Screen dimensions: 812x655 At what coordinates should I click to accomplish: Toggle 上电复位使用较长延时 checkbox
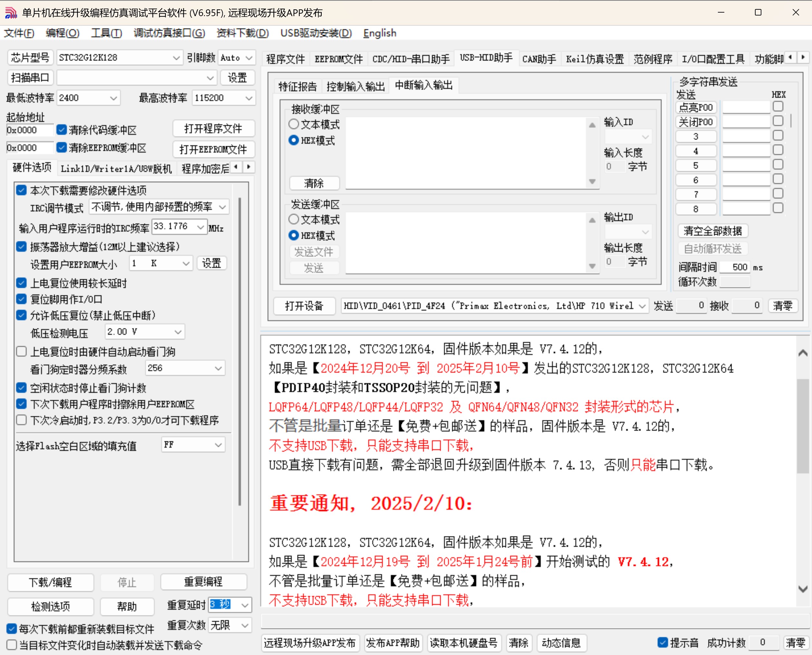(x=22, y=283)
